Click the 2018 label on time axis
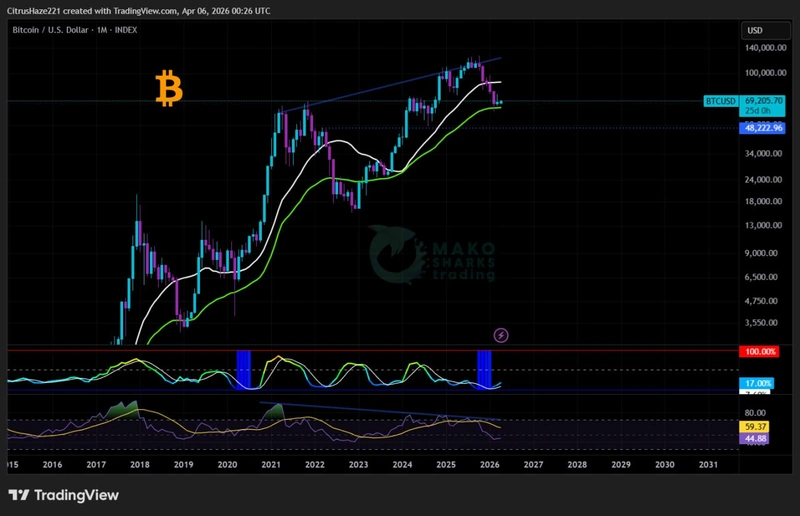 140,465
